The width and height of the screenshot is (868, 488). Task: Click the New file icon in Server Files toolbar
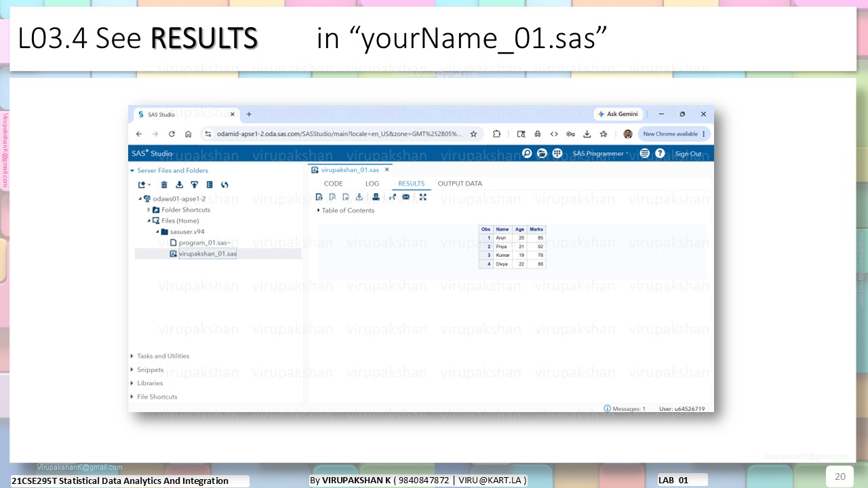[x=144, y=184]
